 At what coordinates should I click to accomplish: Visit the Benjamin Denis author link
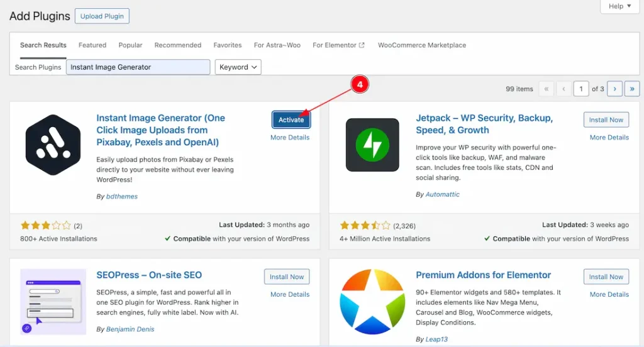130,329
